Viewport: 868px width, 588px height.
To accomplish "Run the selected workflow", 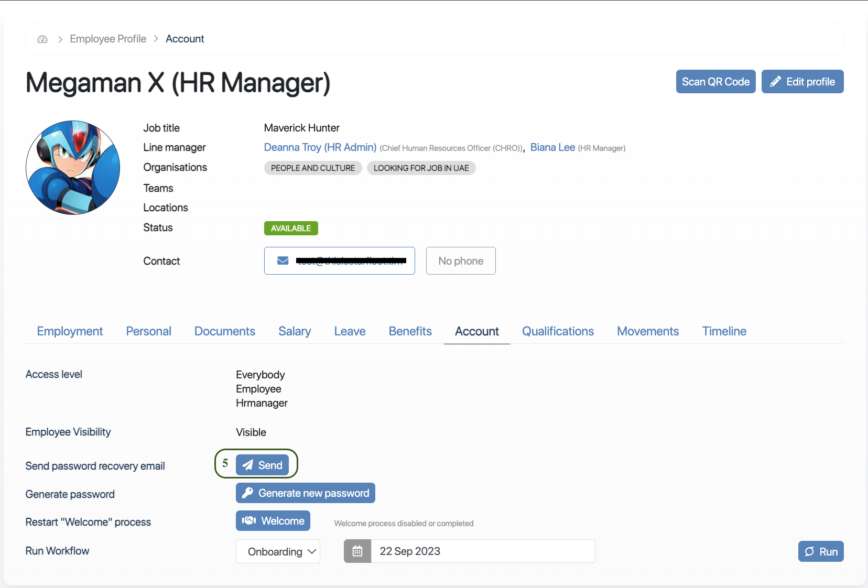I will tap(820, 551).
